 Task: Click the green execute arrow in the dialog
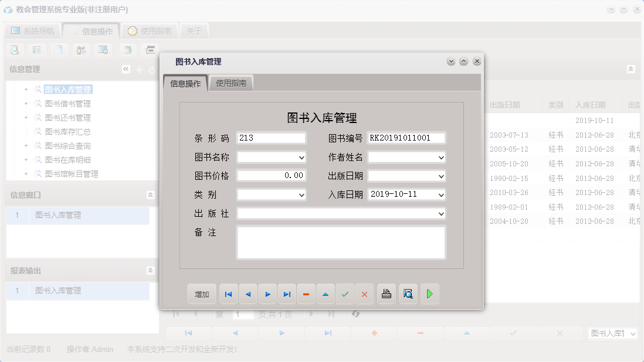[430, 293]
